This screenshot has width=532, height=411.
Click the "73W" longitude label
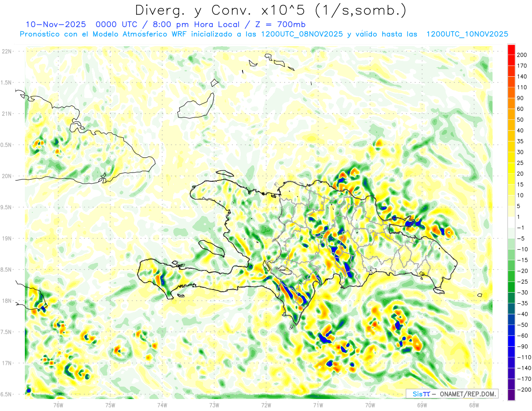point(214,405)
